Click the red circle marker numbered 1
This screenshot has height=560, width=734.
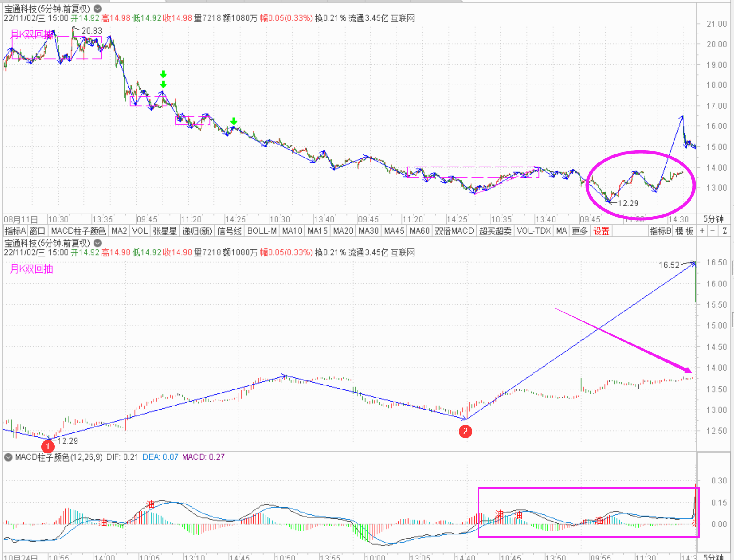48,447
